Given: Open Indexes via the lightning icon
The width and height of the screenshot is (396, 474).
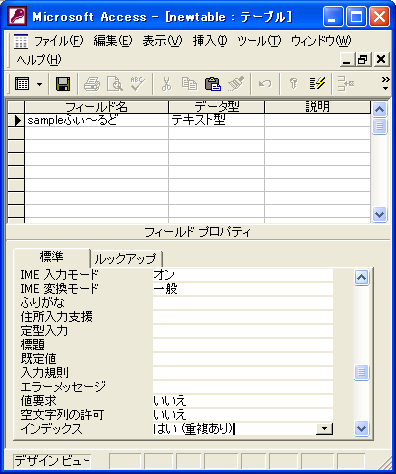Looking at the screenshot, I should (x=317, y=84).
